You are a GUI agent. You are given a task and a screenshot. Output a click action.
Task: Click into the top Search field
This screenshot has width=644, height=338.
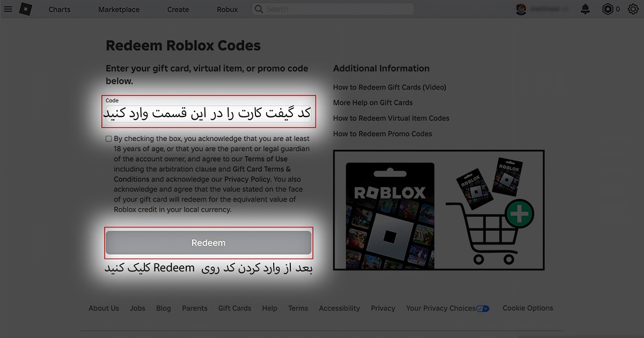pyautogui.click(x=333, y=9)
